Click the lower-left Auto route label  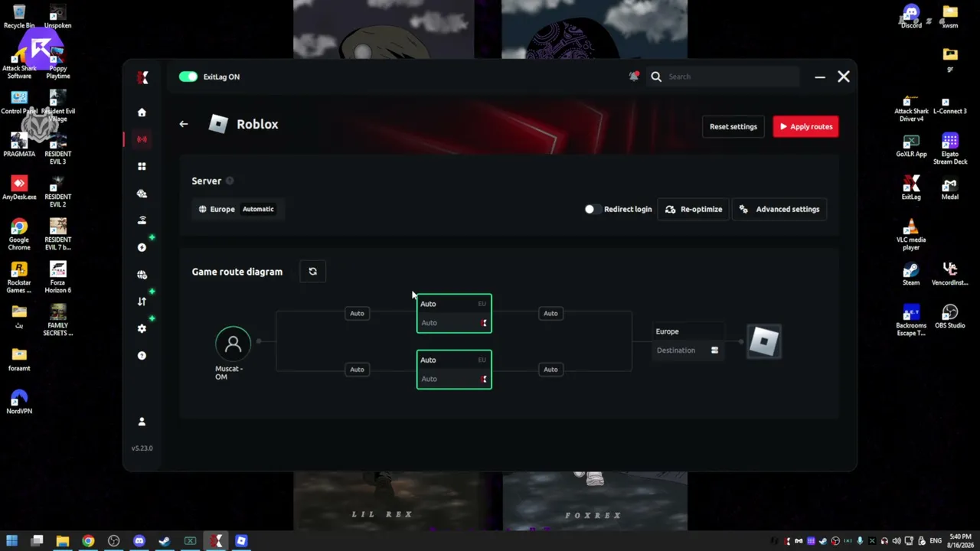click(357, 370)
